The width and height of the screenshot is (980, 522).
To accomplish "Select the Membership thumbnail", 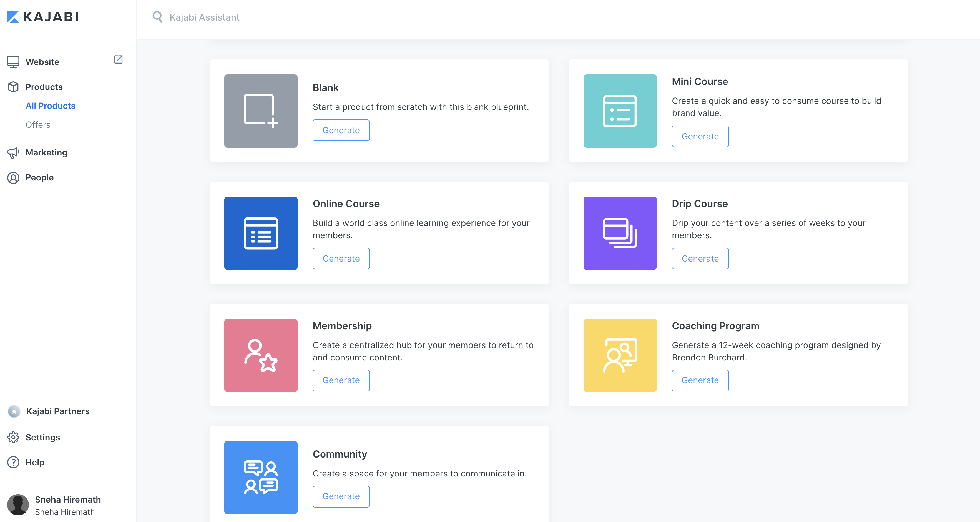I will pyautogui.click(x=261, y=355).
